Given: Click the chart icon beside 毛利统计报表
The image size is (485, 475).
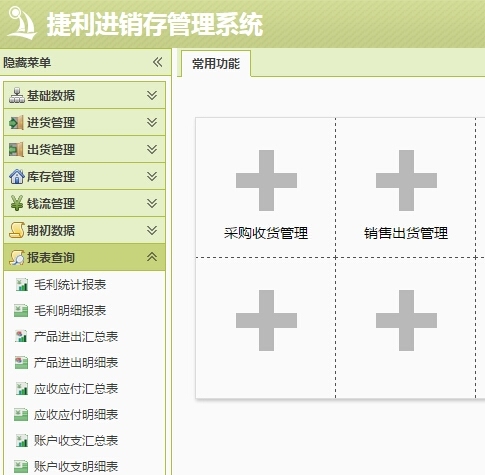Looking at the screenshot, I should coord(22,285).
